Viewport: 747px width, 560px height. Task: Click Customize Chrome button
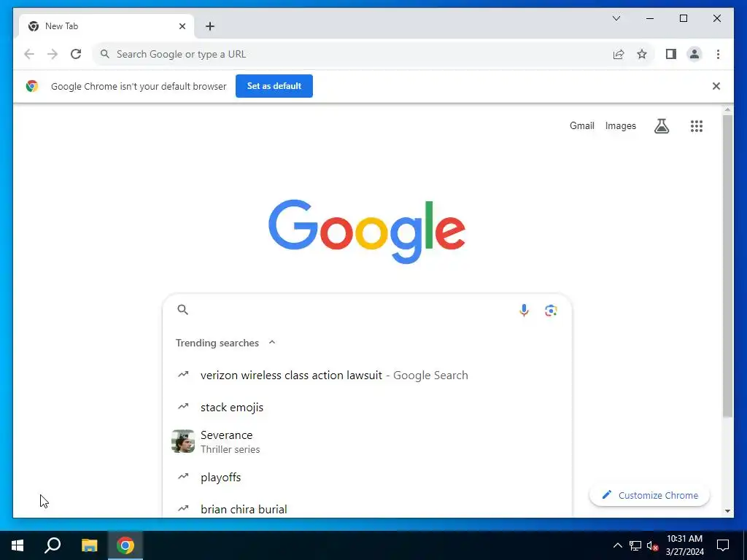point(649,495)
